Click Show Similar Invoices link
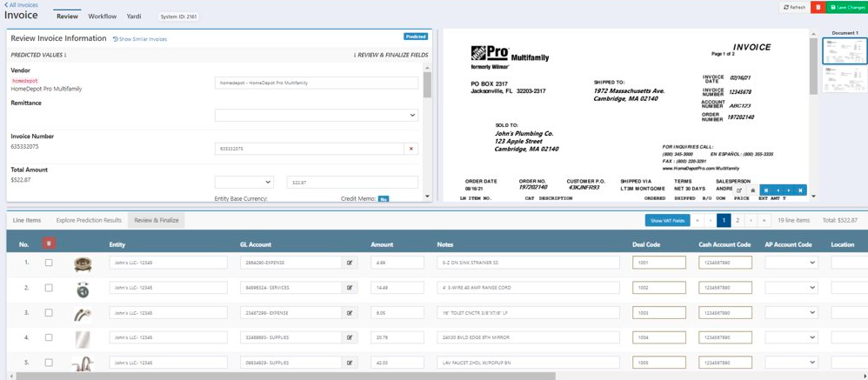 point(140,39)
